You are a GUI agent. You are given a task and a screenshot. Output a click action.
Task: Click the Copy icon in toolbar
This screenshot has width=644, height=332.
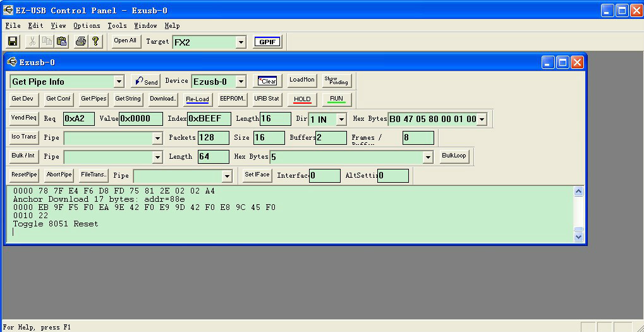(47, 41)
